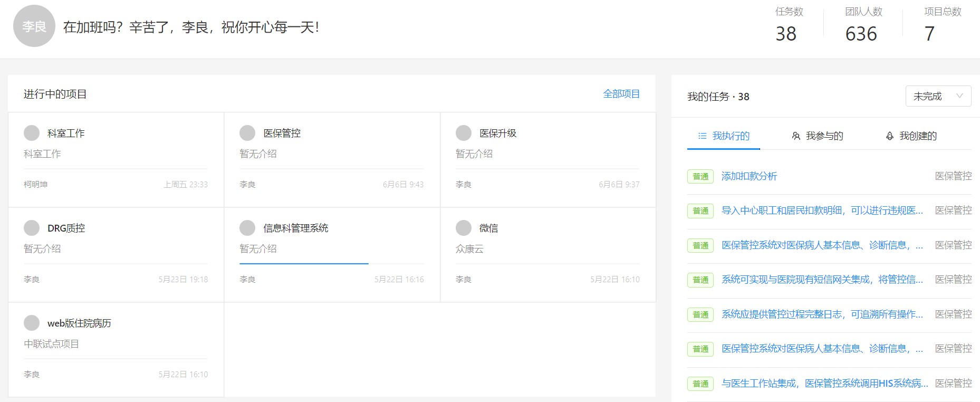Open the web版住院病历 project title
980x402 pixels.
coord(79,323)
